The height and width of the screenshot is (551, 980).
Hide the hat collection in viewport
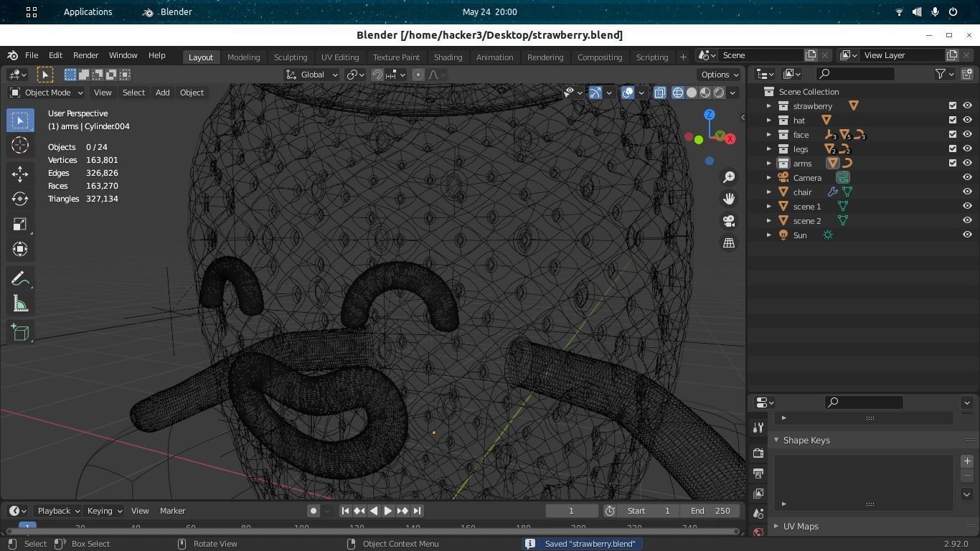(x=967, y=120)
